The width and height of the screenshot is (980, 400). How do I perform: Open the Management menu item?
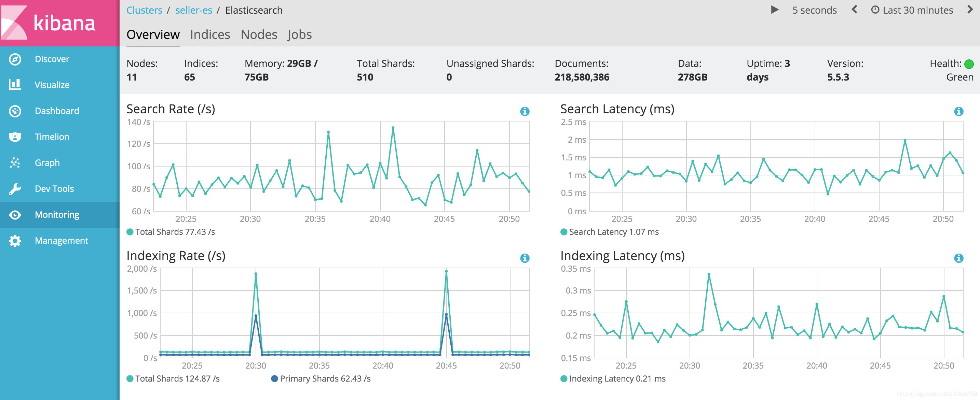click(60, 241)
